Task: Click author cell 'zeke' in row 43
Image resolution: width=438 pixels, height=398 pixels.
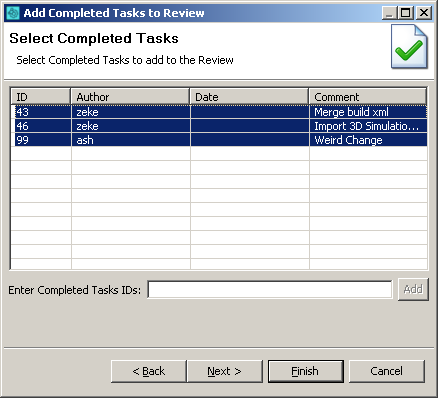Action: point(131,112)
